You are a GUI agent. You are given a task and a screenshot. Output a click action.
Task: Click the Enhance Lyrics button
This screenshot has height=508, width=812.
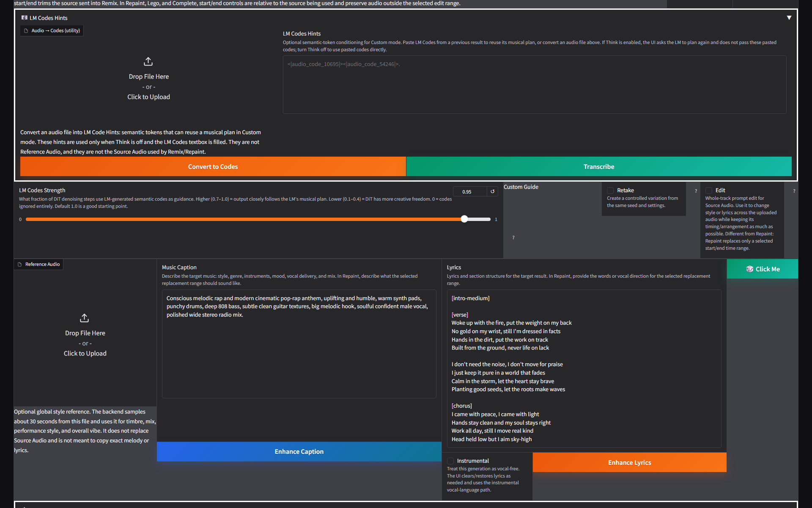(x=629, y=463)
